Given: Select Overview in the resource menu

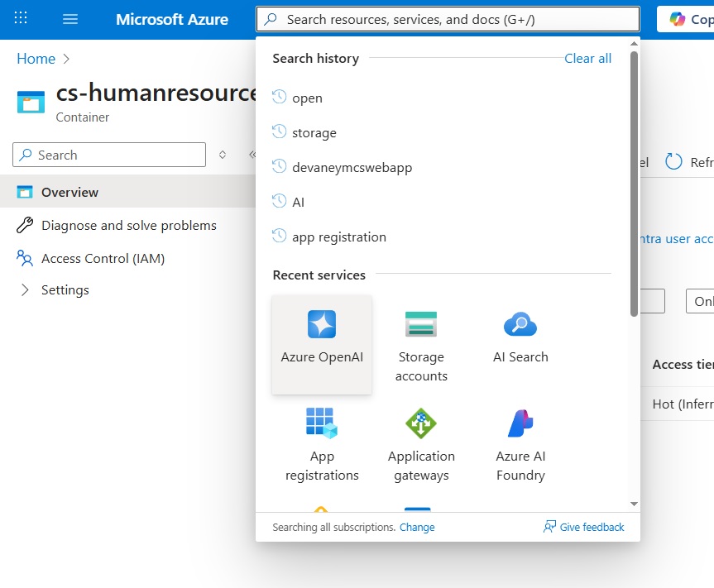Looking at the screenshot, I should 128,192.
